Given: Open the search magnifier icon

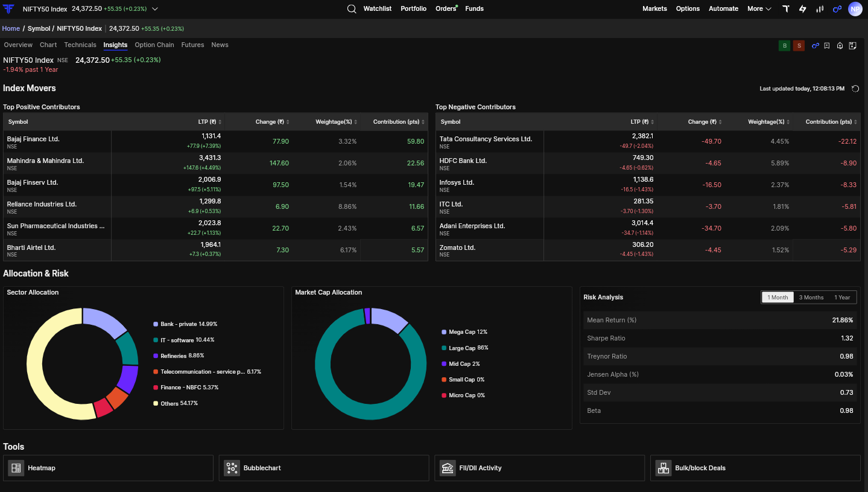Looking at the screenshot, I should (352, 9).
